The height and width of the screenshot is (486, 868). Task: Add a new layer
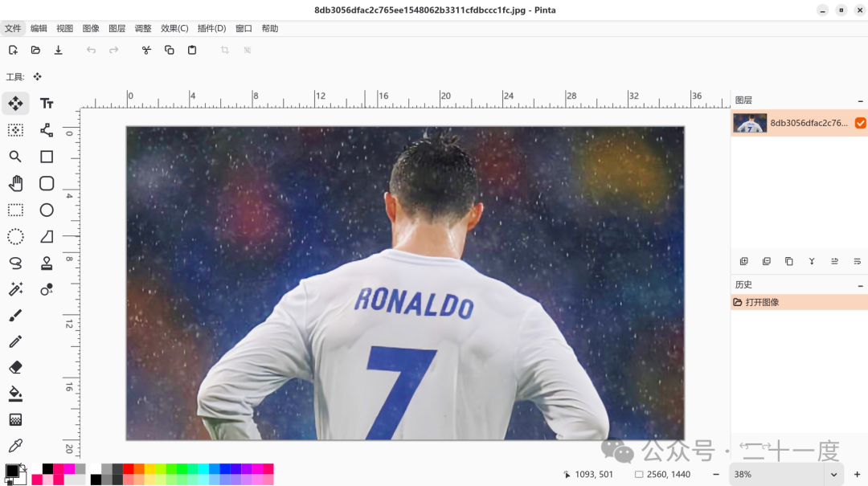pyautogui.click(x=744, y=261)
